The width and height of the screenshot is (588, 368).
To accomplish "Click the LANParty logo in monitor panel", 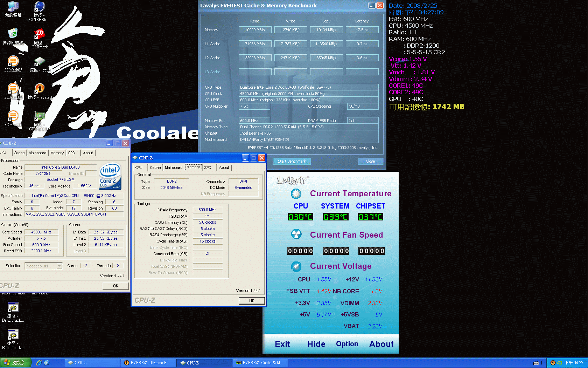I will click(x=293, y=180).
